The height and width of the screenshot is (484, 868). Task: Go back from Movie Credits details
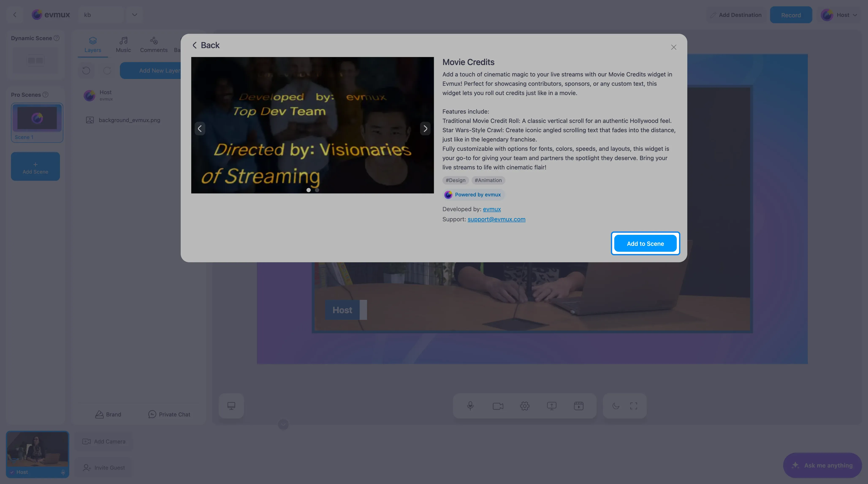(206, 45)
